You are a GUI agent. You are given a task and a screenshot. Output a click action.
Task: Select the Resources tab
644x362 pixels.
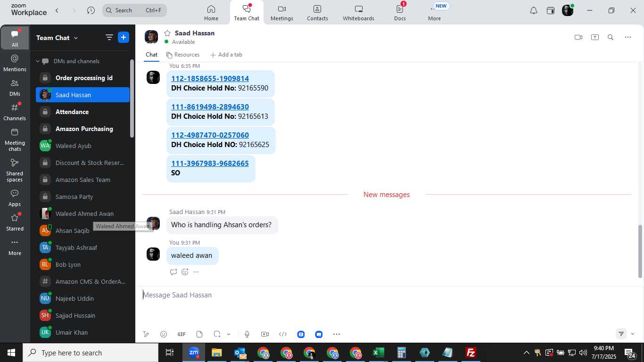pos(182,55)
